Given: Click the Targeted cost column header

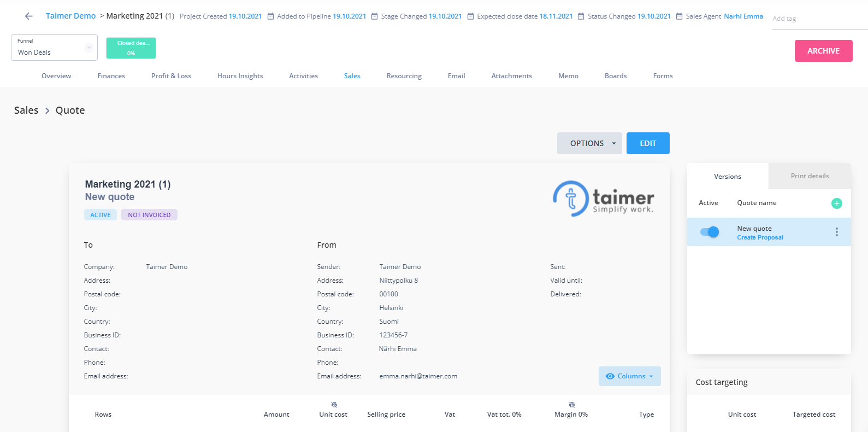Looking at the screenshot, I should pyautogui.click(x=814, y=415).
